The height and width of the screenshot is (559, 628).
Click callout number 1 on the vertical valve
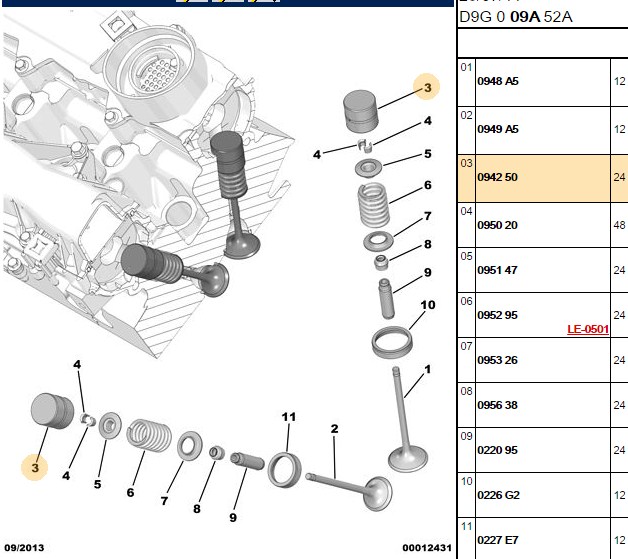427,369
